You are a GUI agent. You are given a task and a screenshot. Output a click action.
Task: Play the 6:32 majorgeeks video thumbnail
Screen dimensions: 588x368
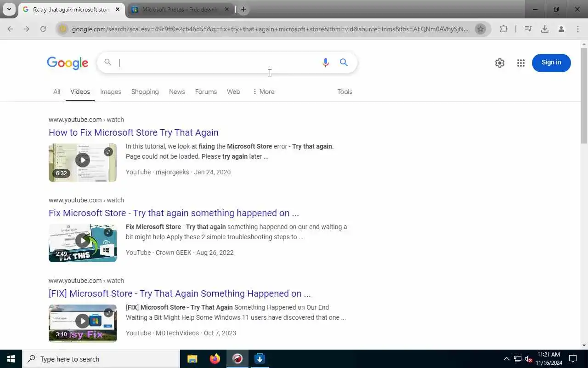tap(83, 162)
